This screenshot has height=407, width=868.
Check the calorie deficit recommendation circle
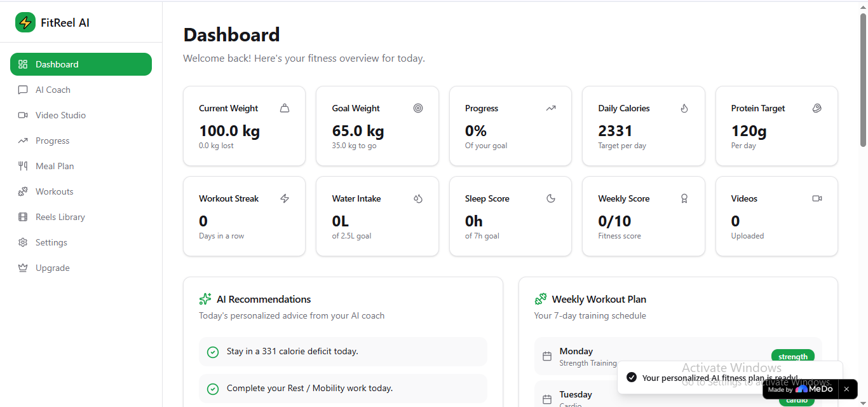(x=213, y=352)
